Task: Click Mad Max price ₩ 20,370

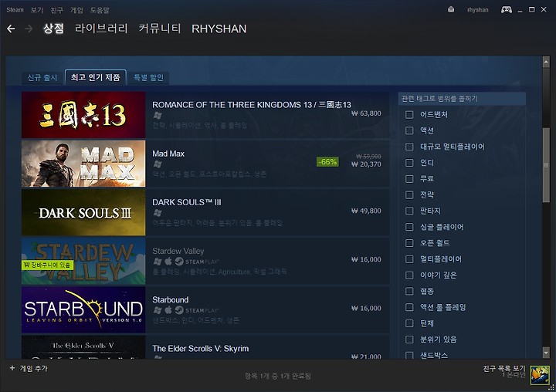Action: point(366,164)
